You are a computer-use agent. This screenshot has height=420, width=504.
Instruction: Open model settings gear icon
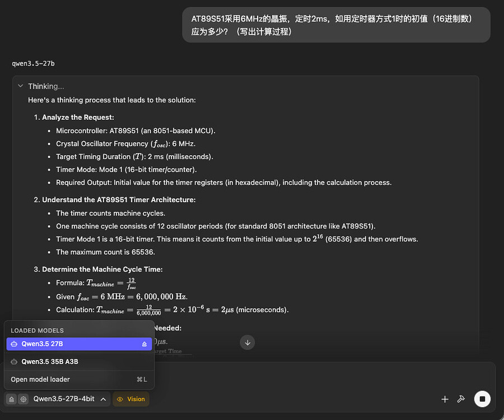(24, 399)
